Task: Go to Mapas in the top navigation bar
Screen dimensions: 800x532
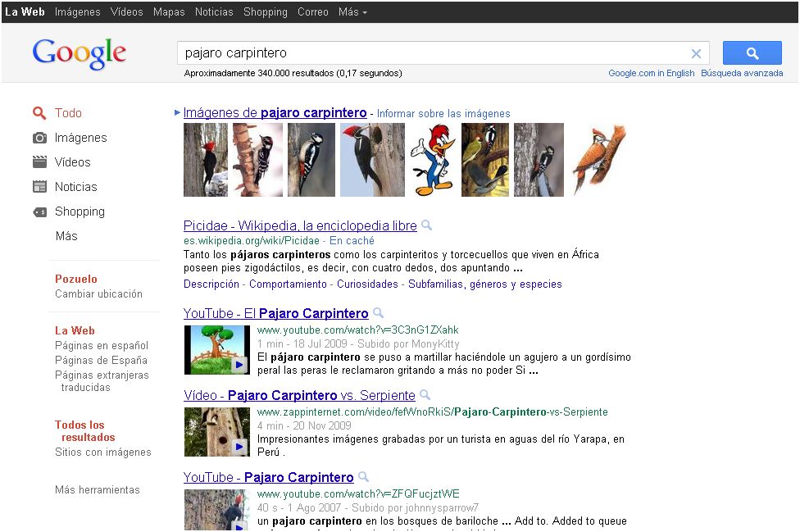Action: tap(169, 11)
